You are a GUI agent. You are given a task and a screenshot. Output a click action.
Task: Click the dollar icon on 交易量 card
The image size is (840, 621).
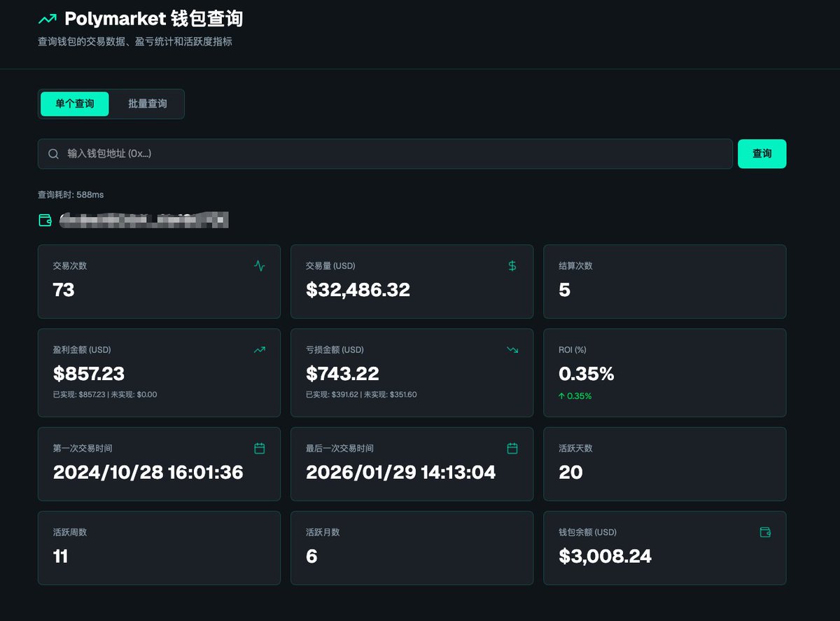pyautogui.click(x=512, y=266)
